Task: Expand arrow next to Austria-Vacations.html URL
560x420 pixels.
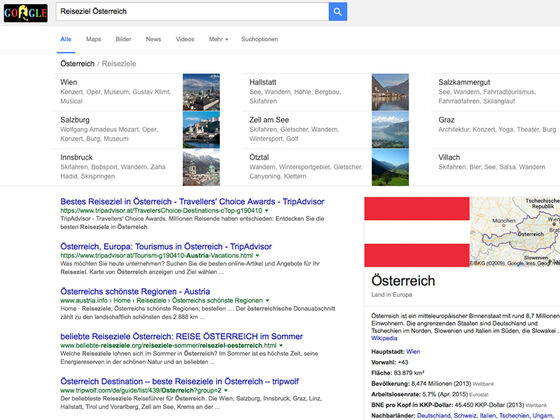Action: [258, 256]
